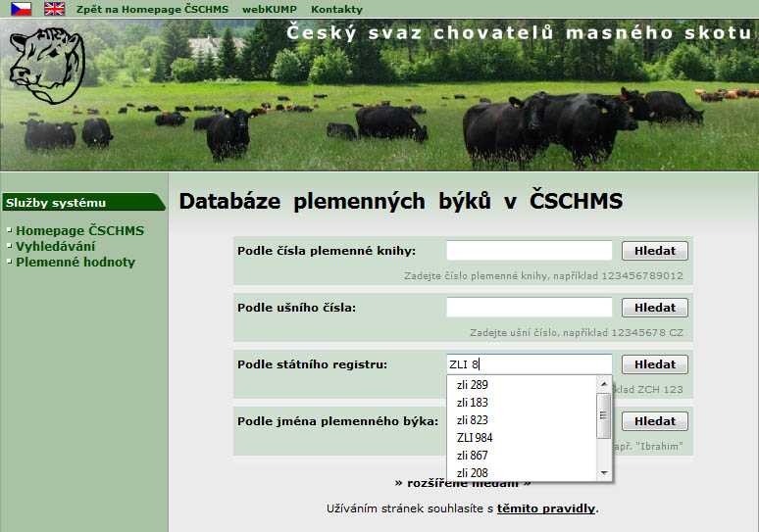The width and height of the screenshot is (759, 532).
Task: Select suggestion zli 867
Action: coord(522,456)
